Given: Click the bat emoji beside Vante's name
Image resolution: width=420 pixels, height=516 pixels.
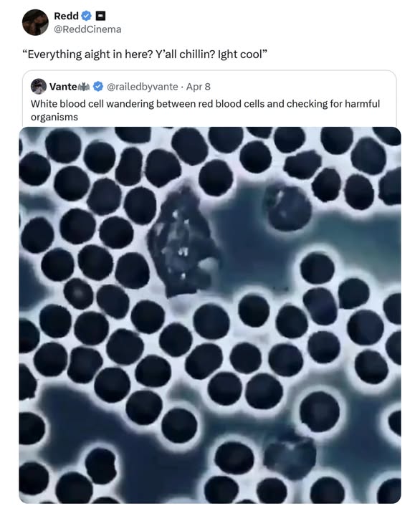Looking at the screenshot, I should click(x=84, y=87).
